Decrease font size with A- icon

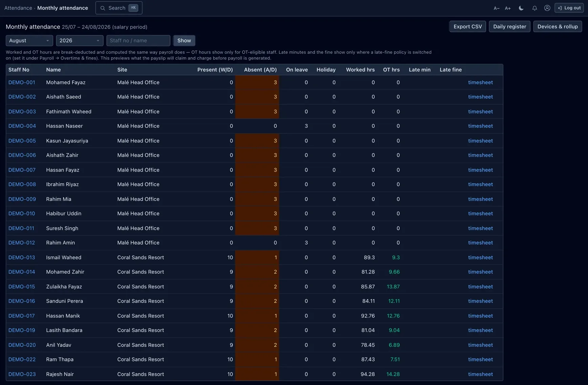(x=496, y=8)
